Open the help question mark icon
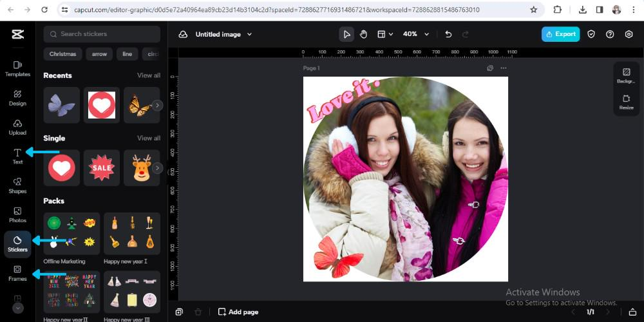 (x=610, y=34)
